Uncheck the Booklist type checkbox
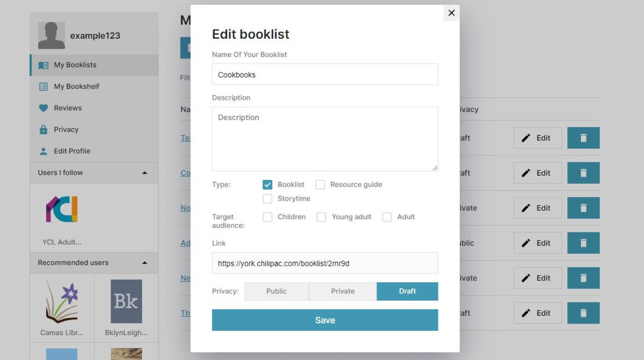The height and width of the screenshot is (360, 644). (x=267, y=185)
